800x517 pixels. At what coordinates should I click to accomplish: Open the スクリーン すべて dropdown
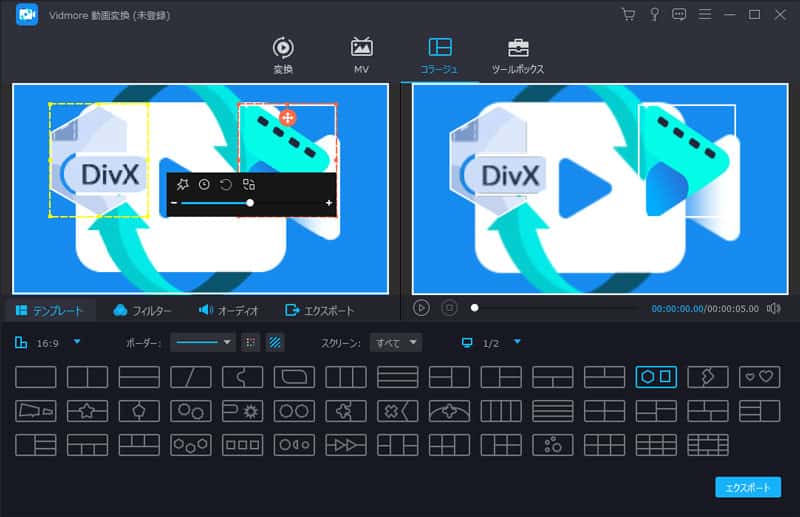pyautogui.click(x=396, y=342)
